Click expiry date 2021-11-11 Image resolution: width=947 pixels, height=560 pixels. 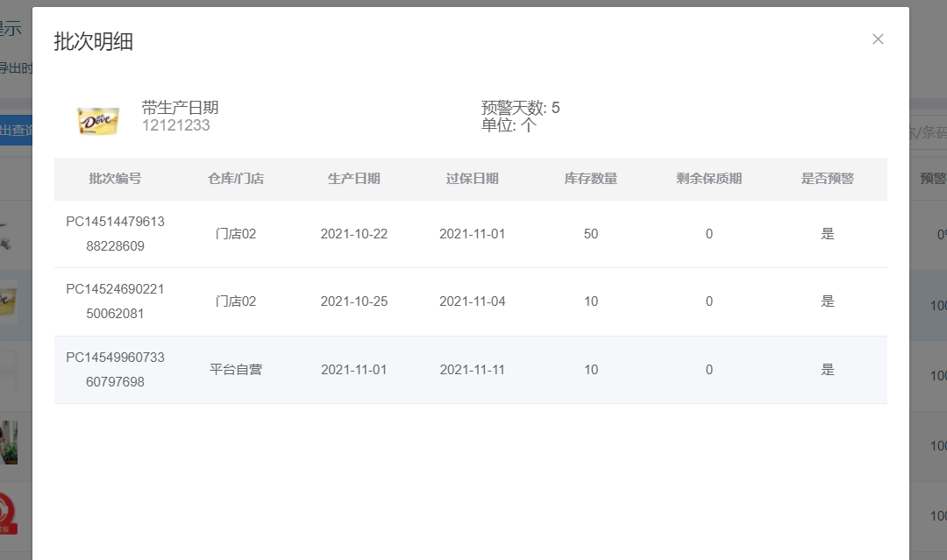(473, 370)
